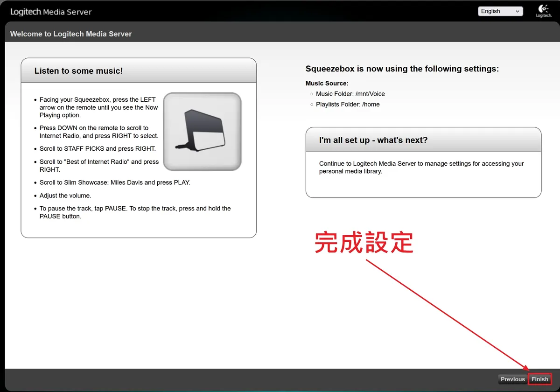This screenshot has width=560, height=392.
Task: Click the "Continue to Logitech Media Server" paragraph
Action: tap(421, 168)
